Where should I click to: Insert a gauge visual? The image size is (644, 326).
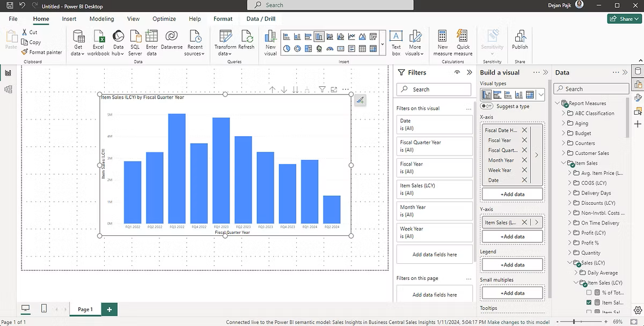pos(330,48)
